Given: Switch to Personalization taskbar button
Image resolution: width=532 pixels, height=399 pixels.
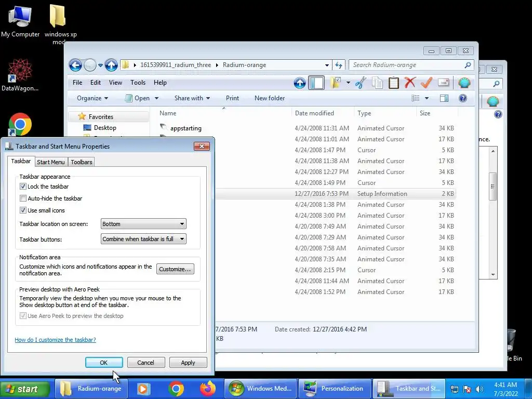Looking at the screenshot, I should coord(335,389).
